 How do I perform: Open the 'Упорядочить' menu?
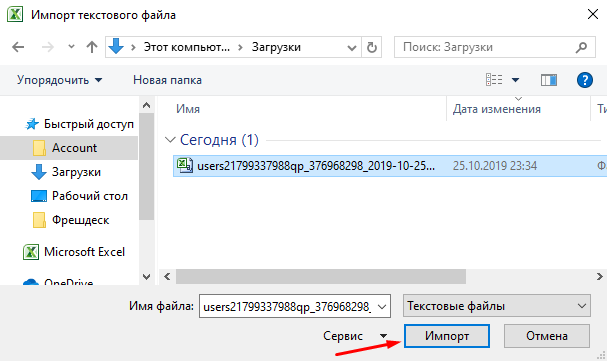tap(59, 80)
